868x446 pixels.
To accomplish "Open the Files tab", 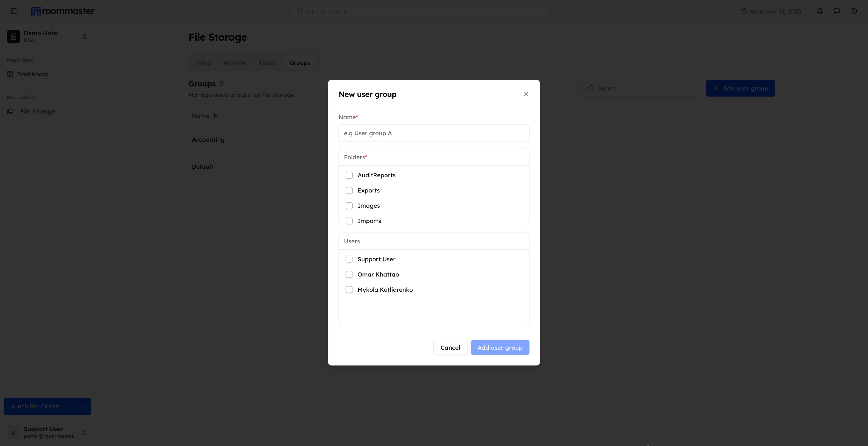I will coord(203,62).
